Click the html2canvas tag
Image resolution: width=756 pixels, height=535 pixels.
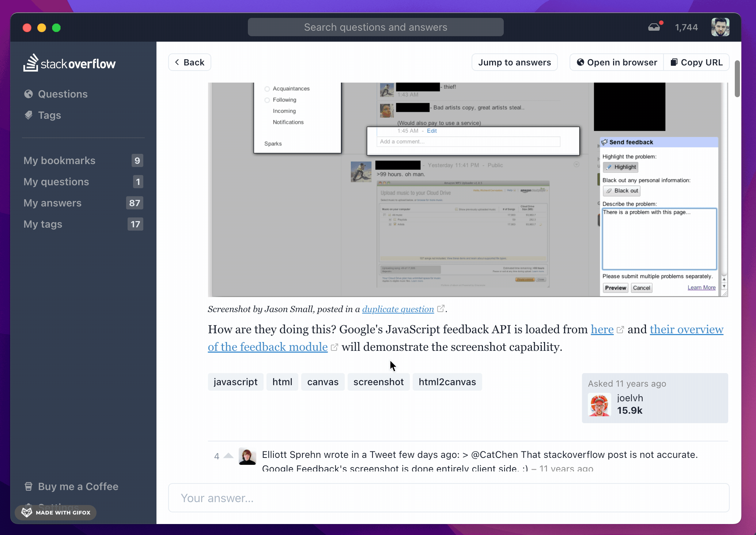(447, 382)
